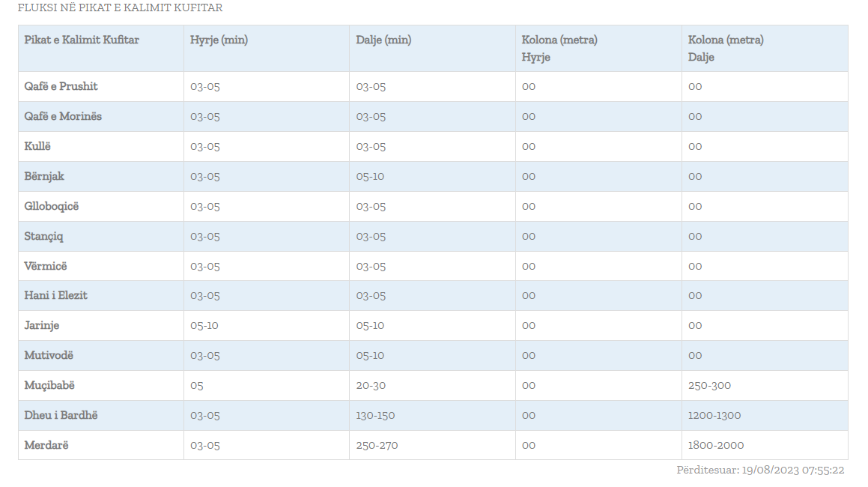Click the Dalje (min) column header
The image size is (868, 487).
pyautogui.click(x=383, y=40)
